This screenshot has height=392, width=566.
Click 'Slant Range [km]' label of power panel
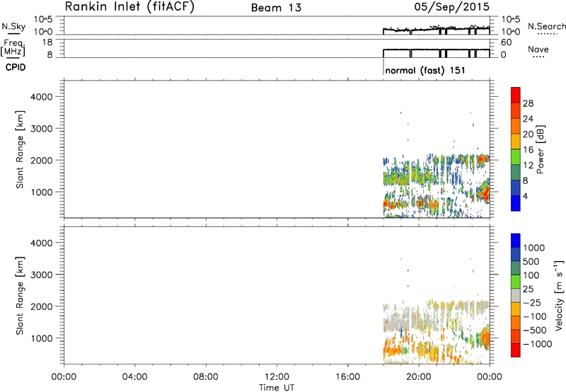20,149
